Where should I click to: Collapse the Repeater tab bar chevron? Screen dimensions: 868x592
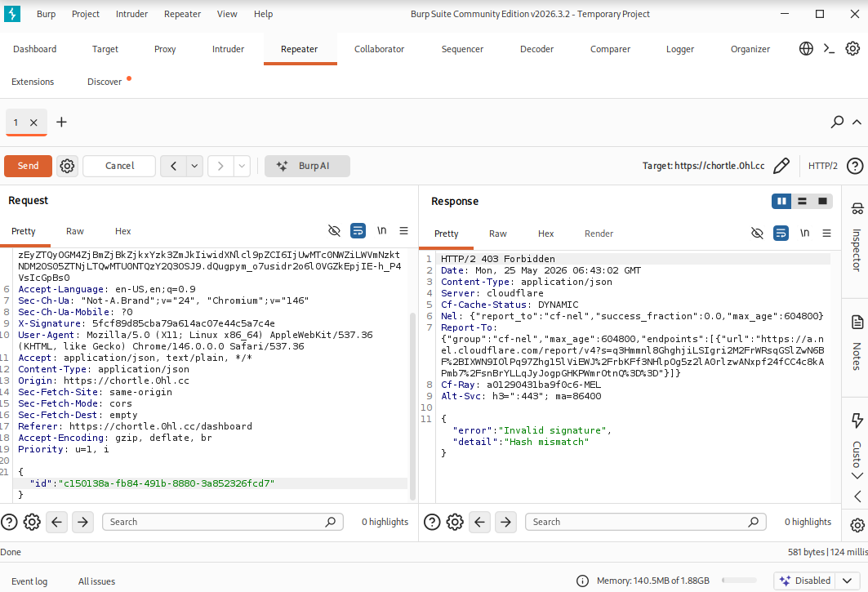857,122
